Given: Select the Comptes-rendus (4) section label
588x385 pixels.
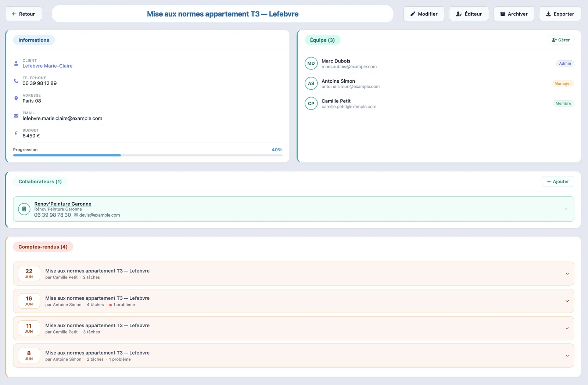Looking at the screenshot, I should 43,247.
